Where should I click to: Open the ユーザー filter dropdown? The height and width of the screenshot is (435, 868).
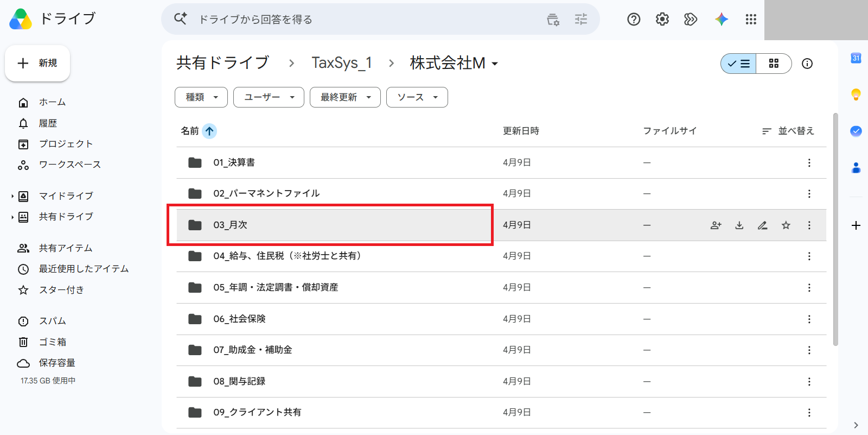tap(269, 97)
